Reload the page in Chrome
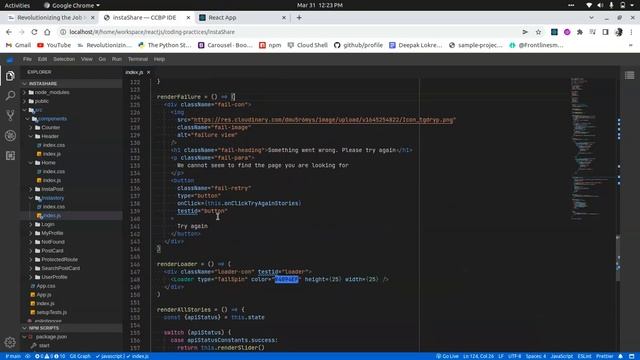The width and height of the screenshot is (640, 360). tap(34, 32)
